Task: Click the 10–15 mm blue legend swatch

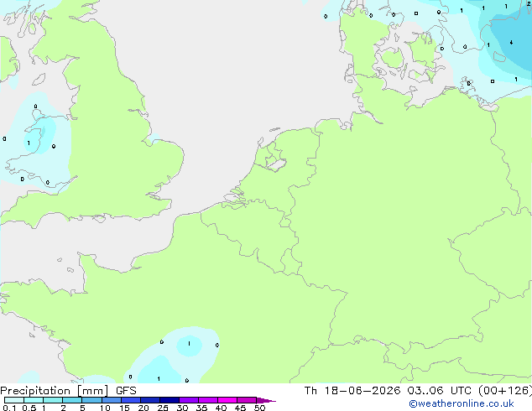Action: coord(112,400)
